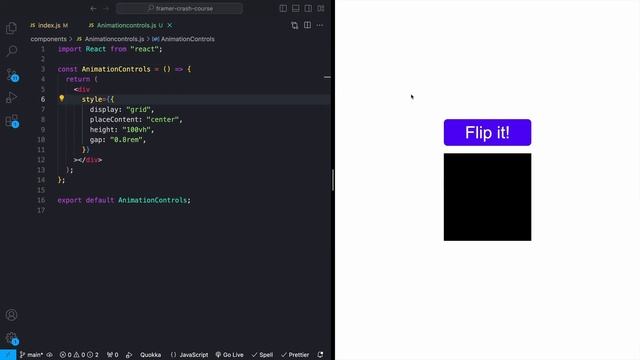Go back with the navigation arrow

[93, 9]
